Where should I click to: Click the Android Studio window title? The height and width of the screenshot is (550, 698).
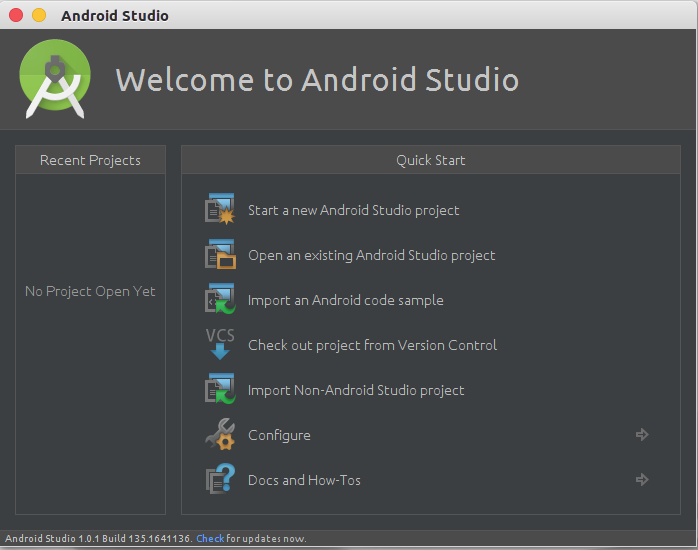click(x=115, y=16)
